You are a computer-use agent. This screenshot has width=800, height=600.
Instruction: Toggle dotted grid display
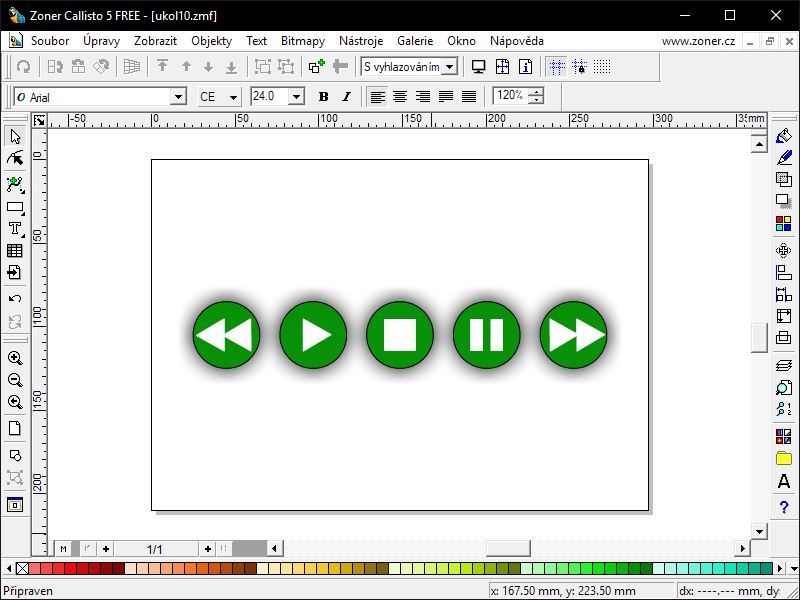[602, 67]
